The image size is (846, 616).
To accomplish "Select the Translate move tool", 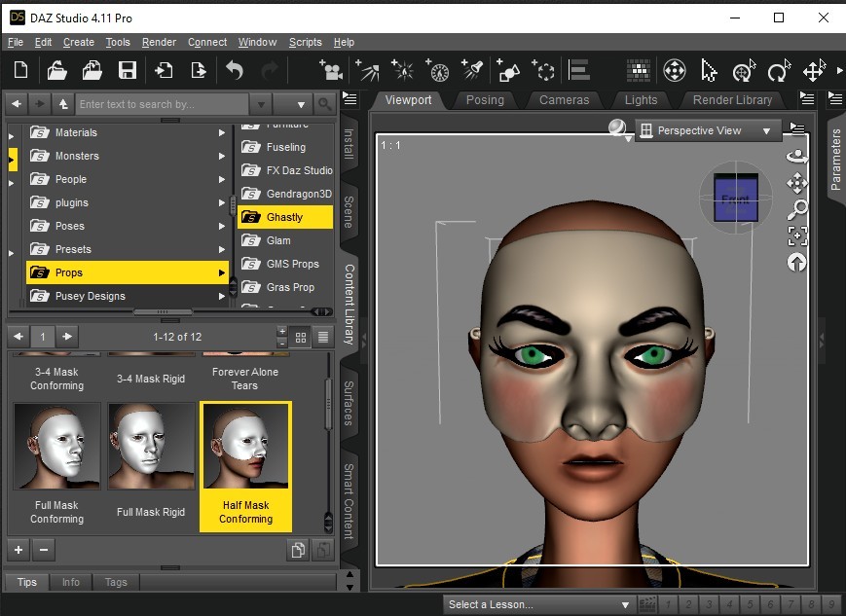I will (x=814, y=71).
